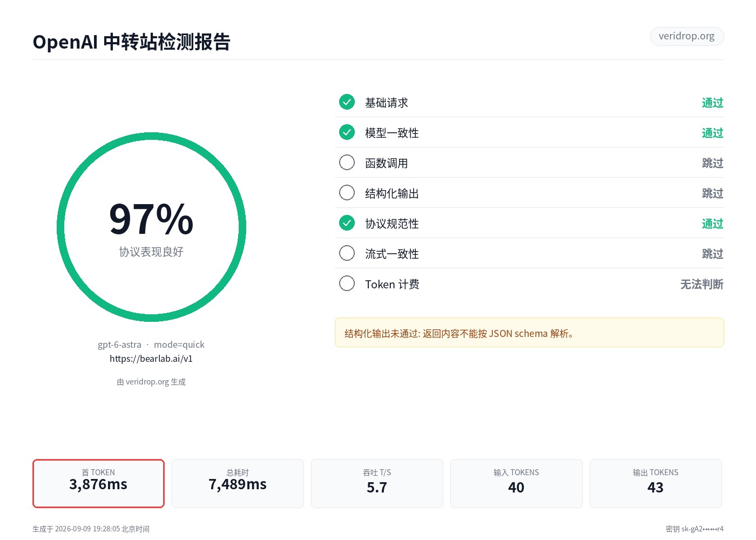Click the 跳过 status for 函数调用
The width and height of the screenshot is (756, 540).
pos(712,163)
